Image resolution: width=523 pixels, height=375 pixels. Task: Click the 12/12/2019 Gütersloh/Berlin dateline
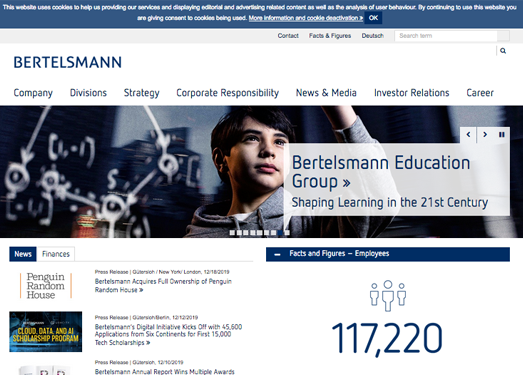coord(146,317)
